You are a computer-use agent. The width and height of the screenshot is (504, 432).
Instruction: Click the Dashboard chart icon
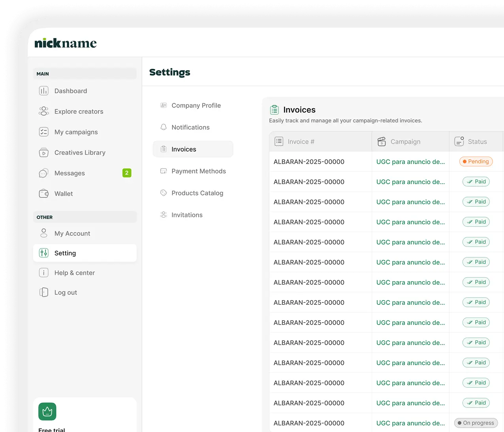click(x=44, y=91)
